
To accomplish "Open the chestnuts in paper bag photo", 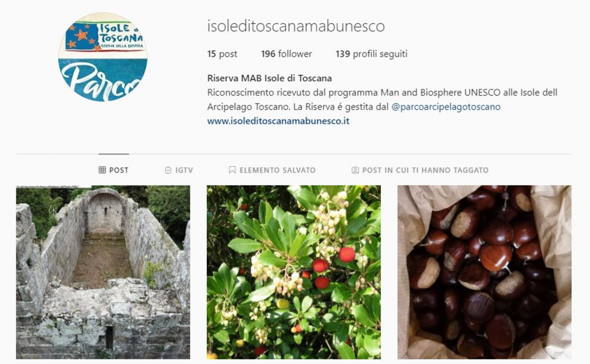I will (484, 272).
